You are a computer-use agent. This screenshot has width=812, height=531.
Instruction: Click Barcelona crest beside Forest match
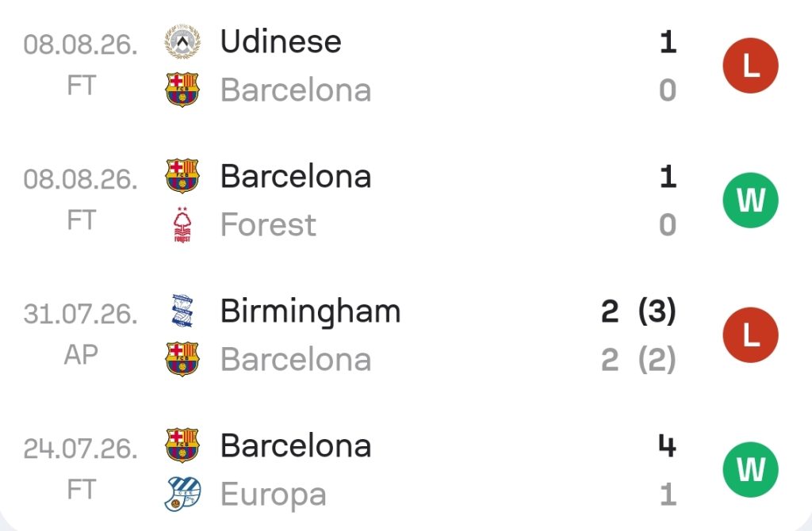pos(182,176)
